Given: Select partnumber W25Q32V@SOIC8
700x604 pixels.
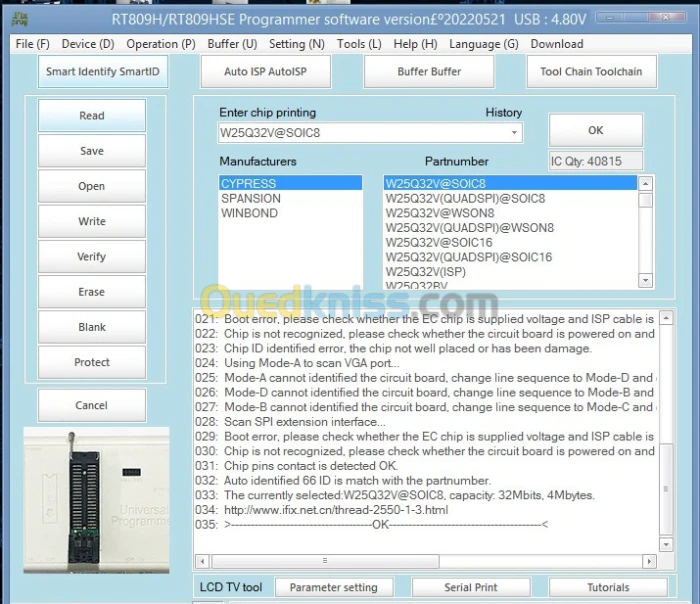Looking at the screenshot, I should pos(510,183).
